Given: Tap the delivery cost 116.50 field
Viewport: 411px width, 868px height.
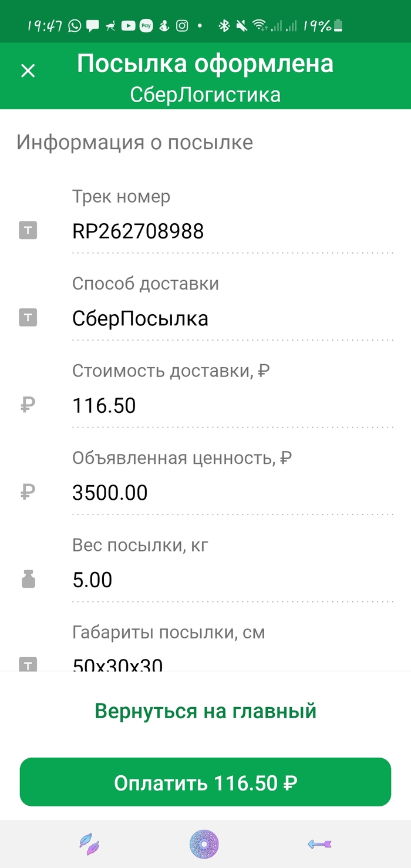Looking at the screenshot, I should 232,405.
